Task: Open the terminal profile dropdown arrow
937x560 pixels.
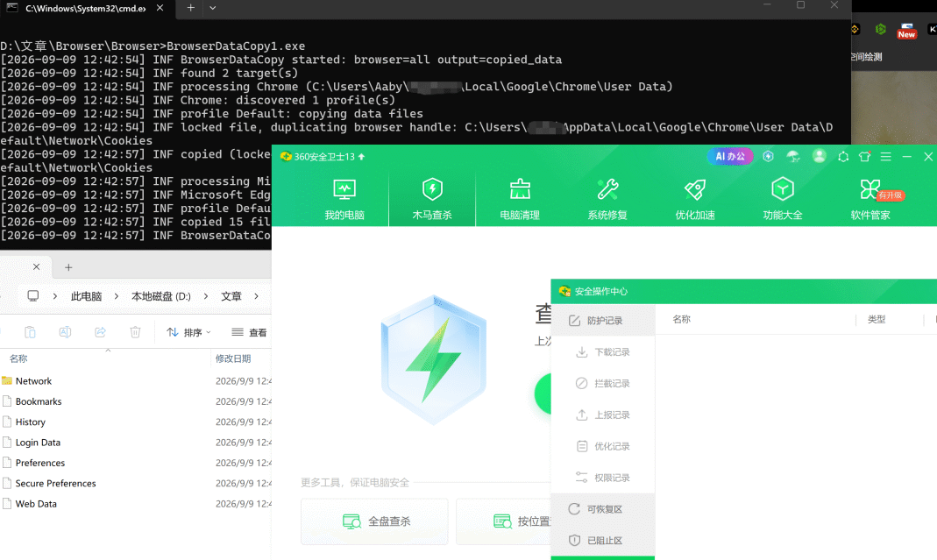Action: pos(213,8)
